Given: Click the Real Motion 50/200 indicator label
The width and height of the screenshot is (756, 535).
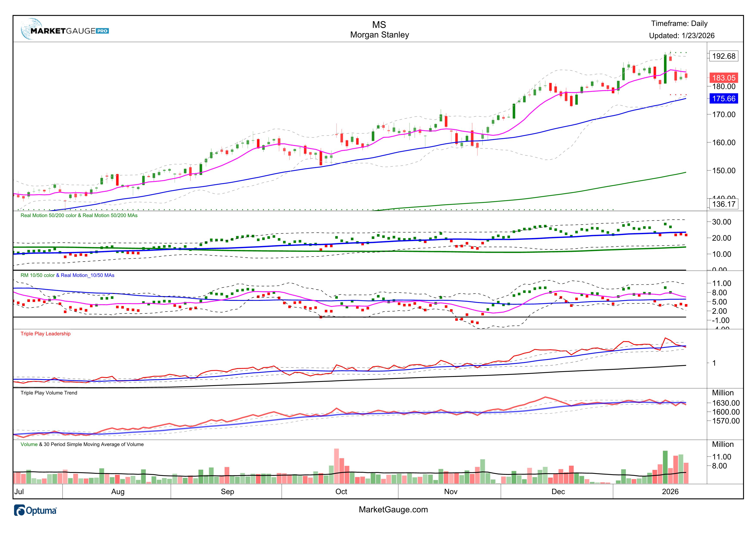Looking at the screenshot, I should (x=79, y=215).
